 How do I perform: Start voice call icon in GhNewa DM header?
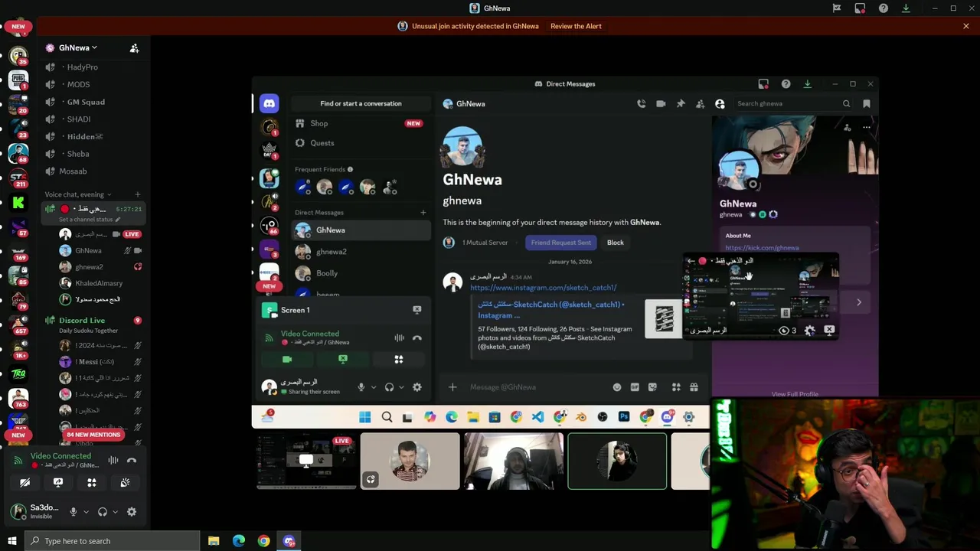[x=642, y=104]
